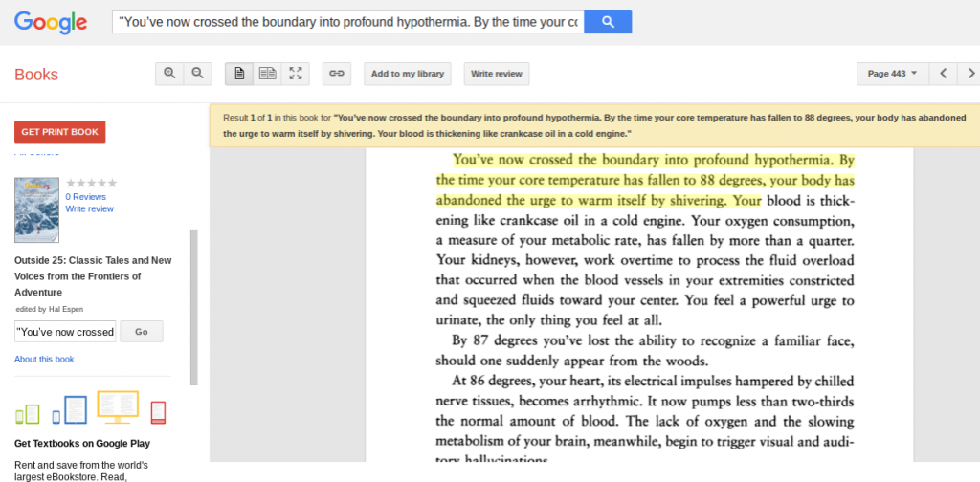Click the search-in-book text field
Image resolution: width=980 pixels, height=482 pixels.
[x=65, y=332]
